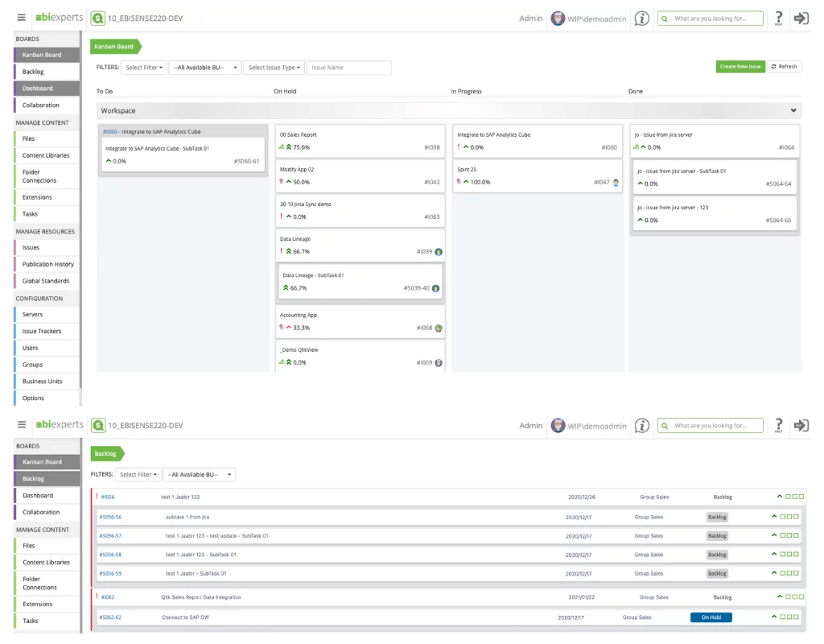This screenshot has width=824, height=644.
Task: Open the Select Filter dropdown on the Kanban Board
Action: click(x=144, y=68)
